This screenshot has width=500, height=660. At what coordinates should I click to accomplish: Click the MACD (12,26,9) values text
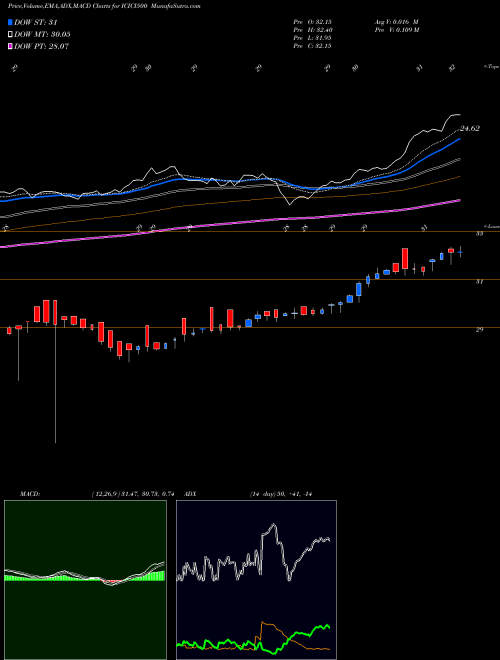click(133, 494)
